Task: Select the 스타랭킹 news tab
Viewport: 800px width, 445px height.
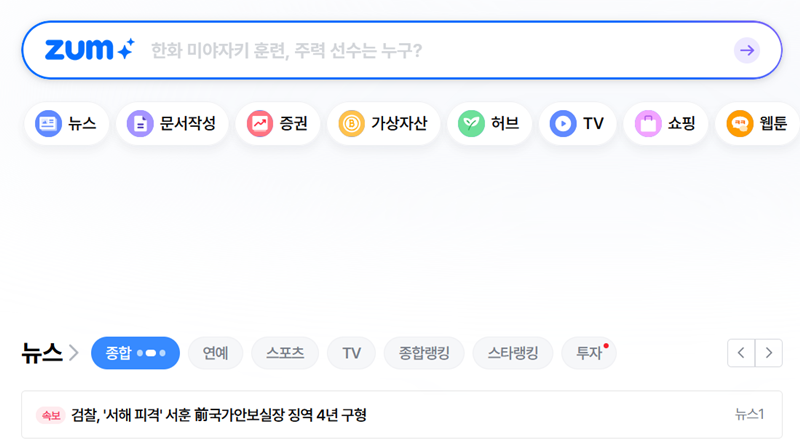Action: [x=513, y=353]
